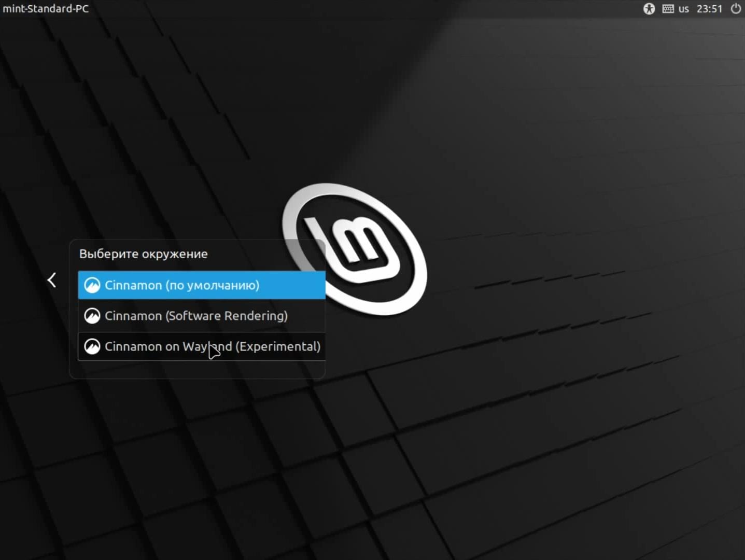Click the 23:51 clock
745x560 pixels.
pos(709,9)
